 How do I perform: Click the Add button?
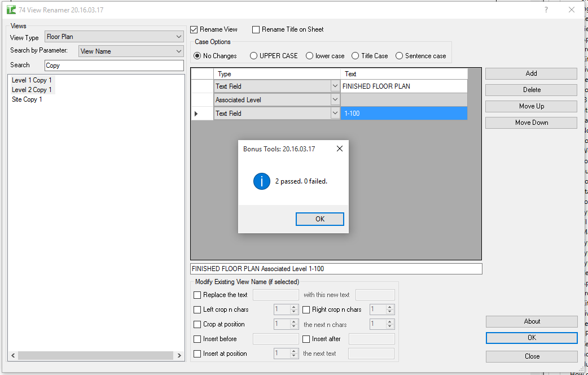(x=530, y=73)
